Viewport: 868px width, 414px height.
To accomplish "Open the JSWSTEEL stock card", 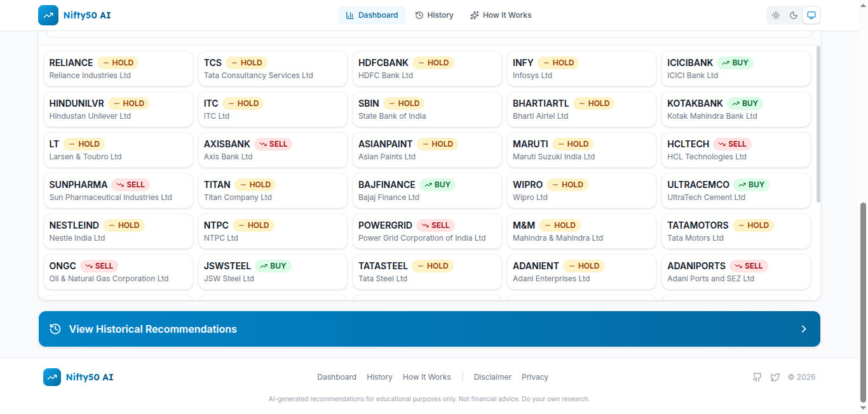I will click(x=273, y=272).
